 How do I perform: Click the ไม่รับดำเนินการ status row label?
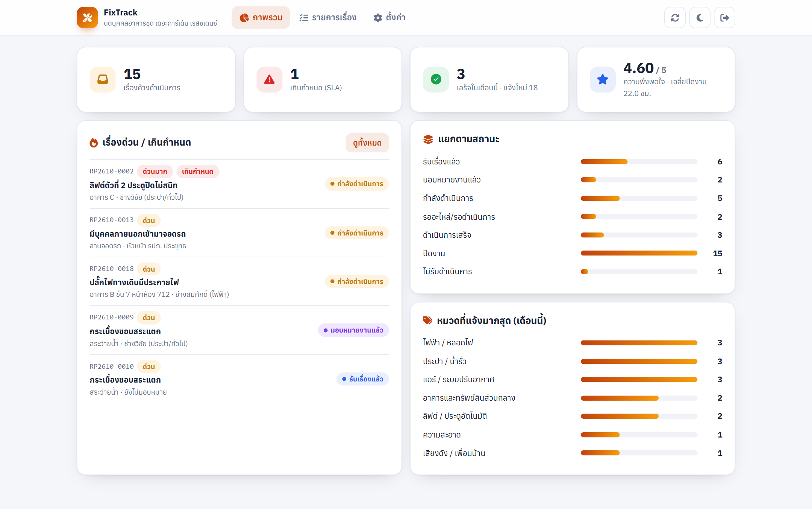point(447,272)
